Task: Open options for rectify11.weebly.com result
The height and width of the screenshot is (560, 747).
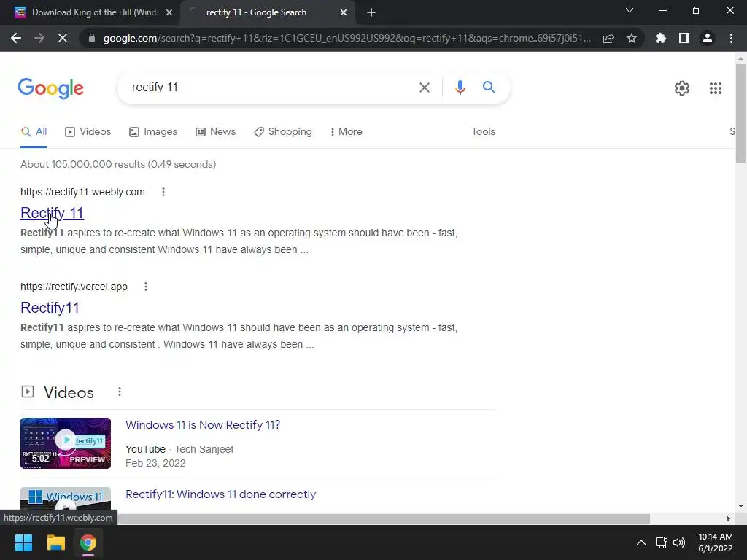Action: 163,192
